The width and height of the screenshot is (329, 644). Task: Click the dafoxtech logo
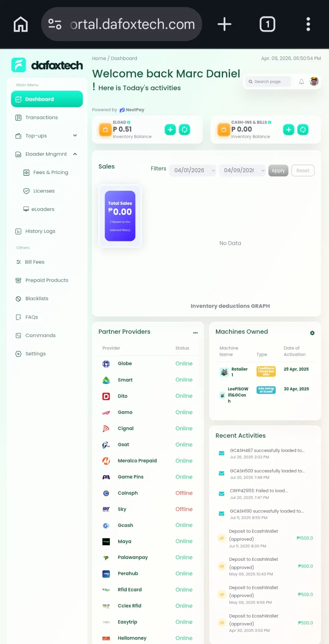pyautogui.click(x=47, y=65)
